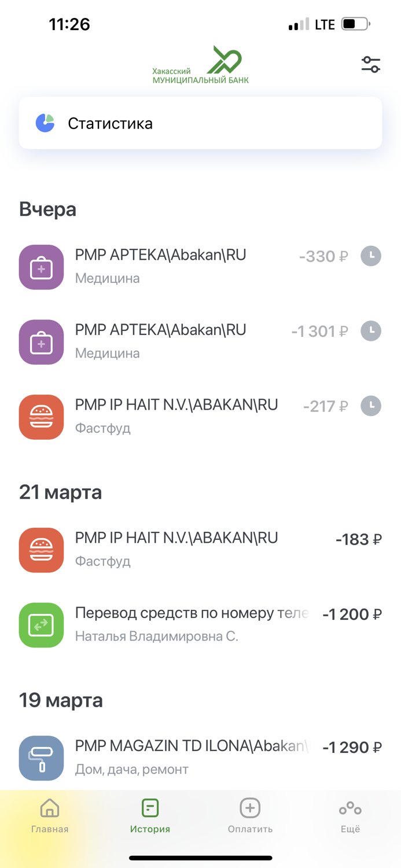Image resolution: width=401 pixels, height=868 pixels.
Task: Select the paint roller icon for MAGAZIN TD ILONA
Action: coord(41,758)
